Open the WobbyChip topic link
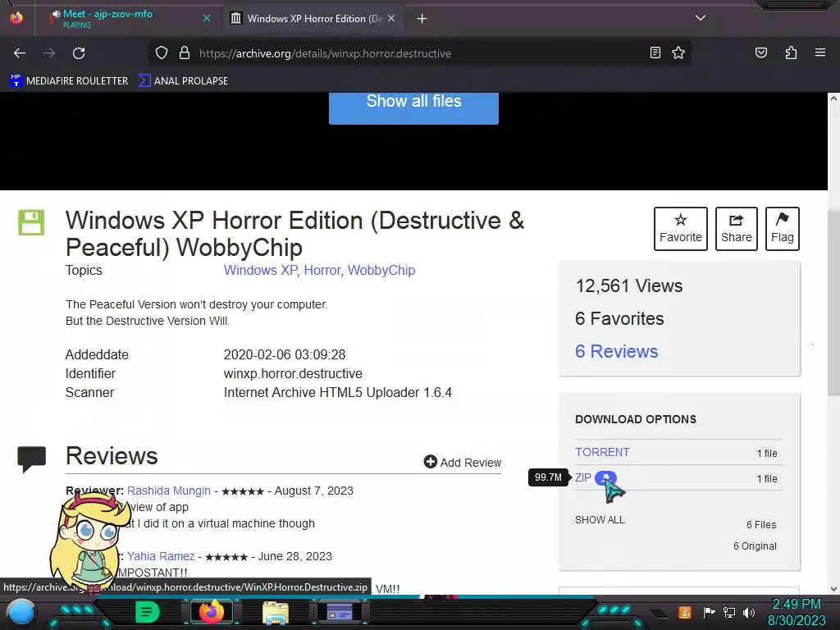 click(x=381, y=270)
